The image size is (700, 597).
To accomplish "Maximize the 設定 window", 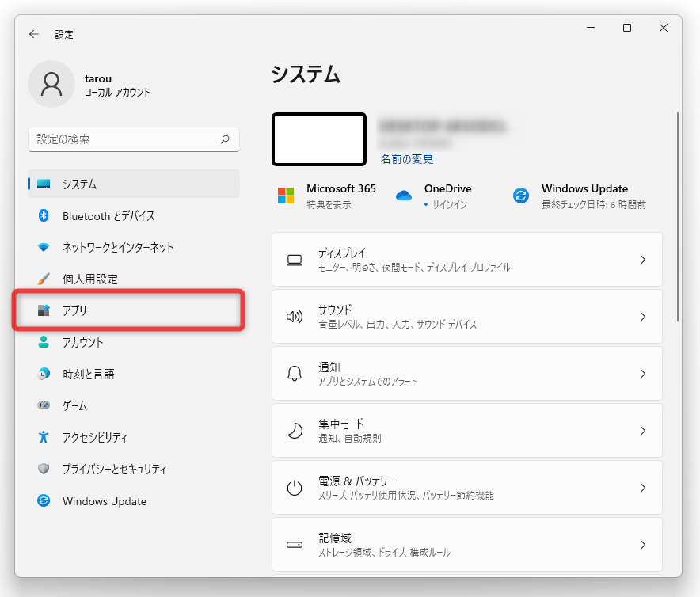I will 627,28.
